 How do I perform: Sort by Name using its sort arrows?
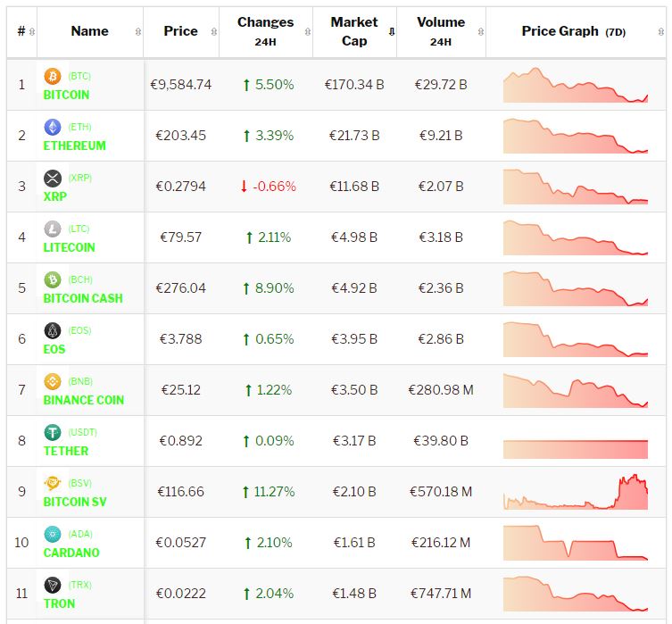[x=137, y=31]
